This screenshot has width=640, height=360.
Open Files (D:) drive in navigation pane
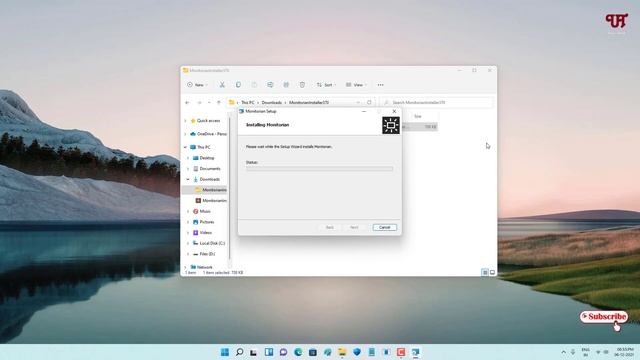point(204,254)
